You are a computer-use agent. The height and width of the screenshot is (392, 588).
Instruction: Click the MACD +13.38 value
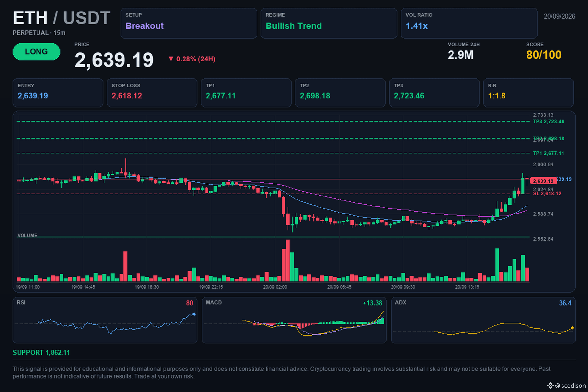pyautogui.click(x=372, y=303)
